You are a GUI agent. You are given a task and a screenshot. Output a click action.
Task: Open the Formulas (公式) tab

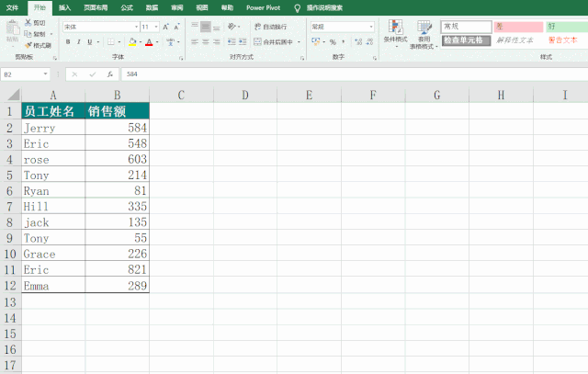pos(126,6)
